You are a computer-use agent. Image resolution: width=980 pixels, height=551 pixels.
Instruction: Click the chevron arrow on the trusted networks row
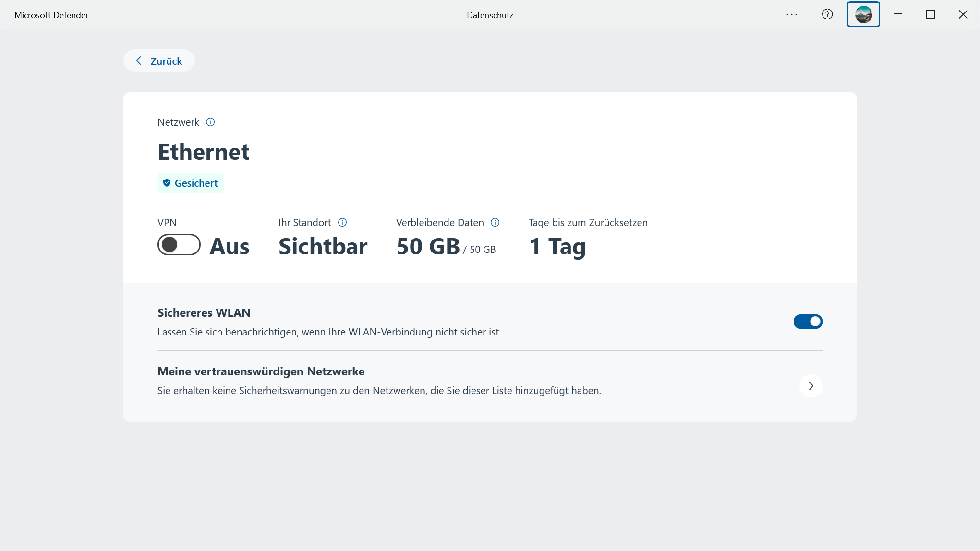pos(811,386)
